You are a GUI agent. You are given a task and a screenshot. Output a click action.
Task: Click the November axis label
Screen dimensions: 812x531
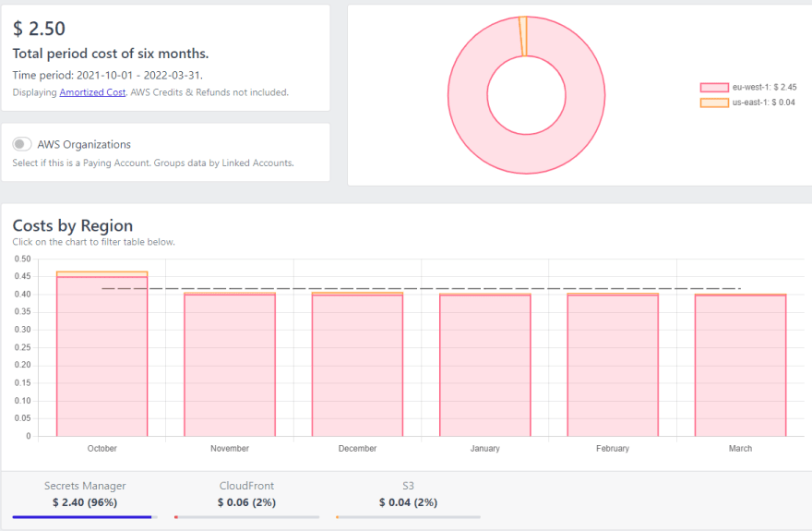(x=230, y=449)
